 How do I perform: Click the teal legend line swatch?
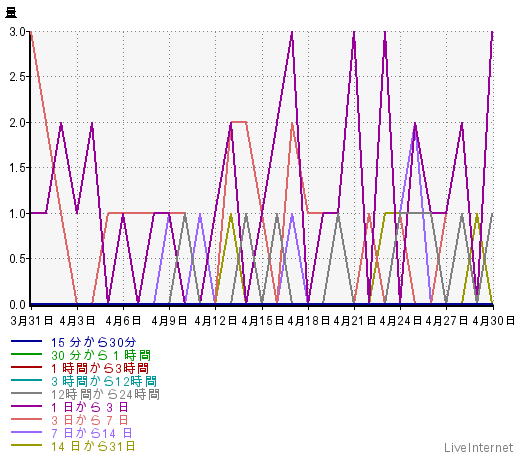pos(26,380)
